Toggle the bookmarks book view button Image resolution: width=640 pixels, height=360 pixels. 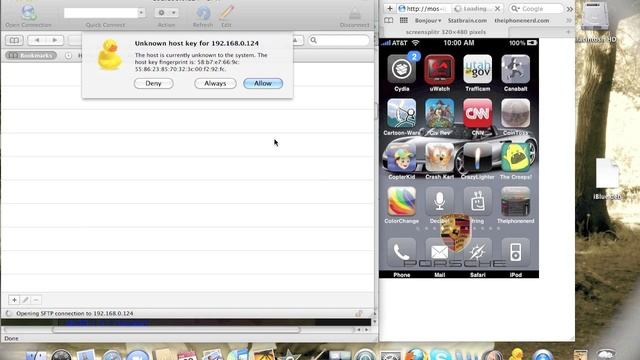point(14,40)
